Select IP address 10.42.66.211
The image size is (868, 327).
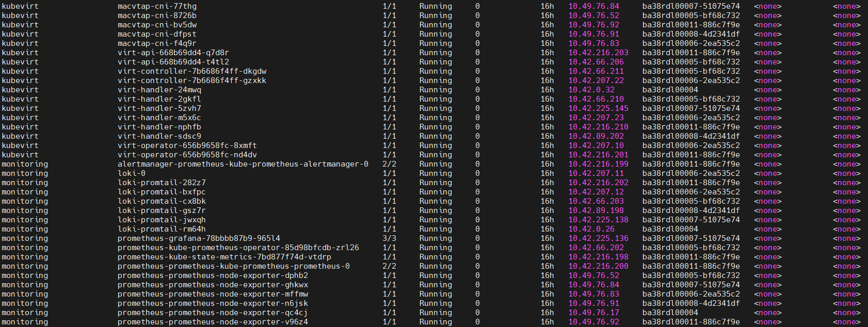(x=596, y=71)
